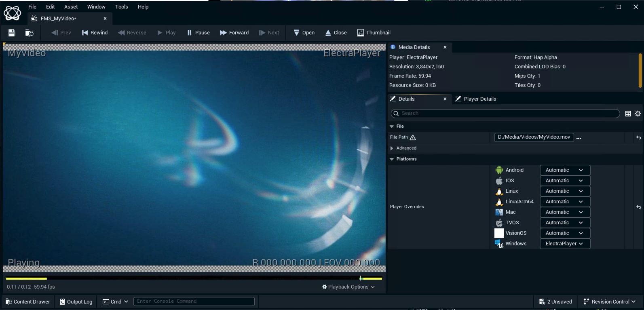Focus the Details search field

point(505,114)
